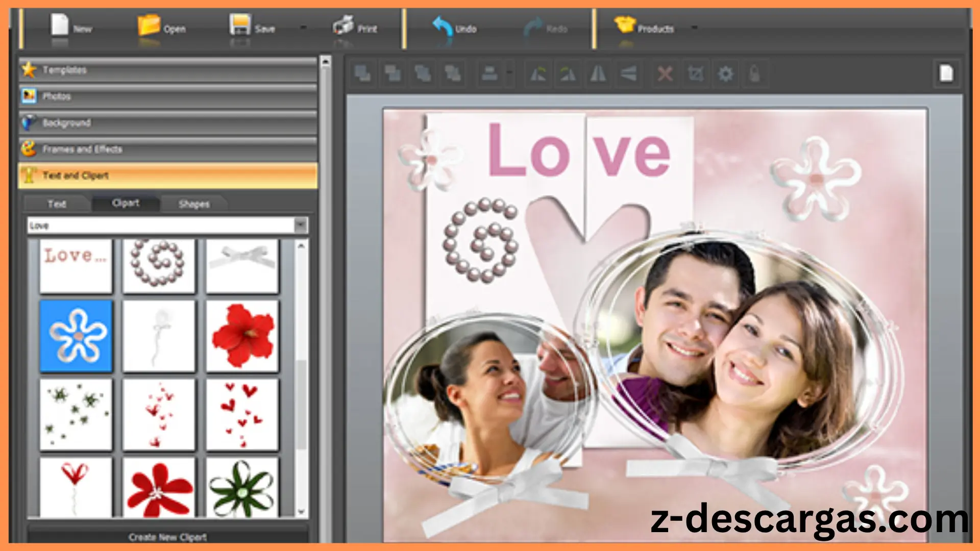
Task: Open the Align dropdown arrow
Action: coord(509,72)
